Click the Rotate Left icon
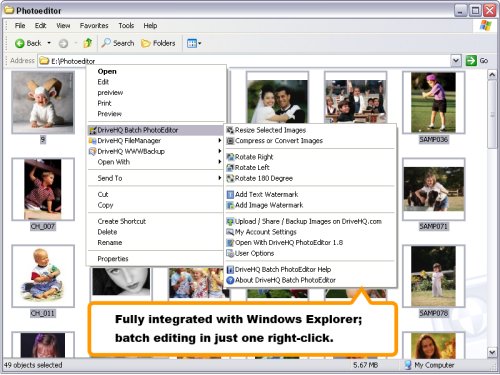The width and height of the screenshot is (500, 375). coord(230,167)
